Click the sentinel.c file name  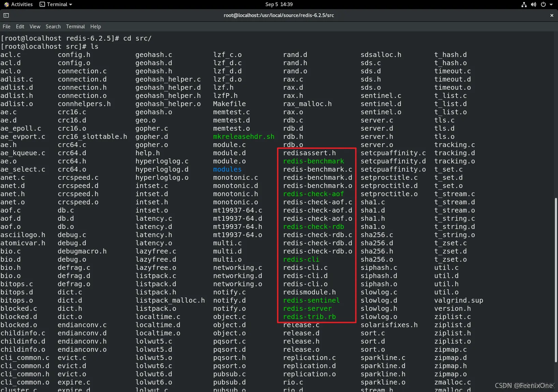click(381, 96)
